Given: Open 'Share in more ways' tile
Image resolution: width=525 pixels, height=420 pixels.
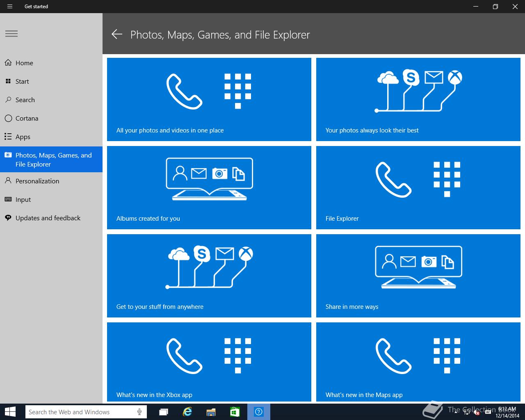Looking at the screenshot, I should pos(418,276).
